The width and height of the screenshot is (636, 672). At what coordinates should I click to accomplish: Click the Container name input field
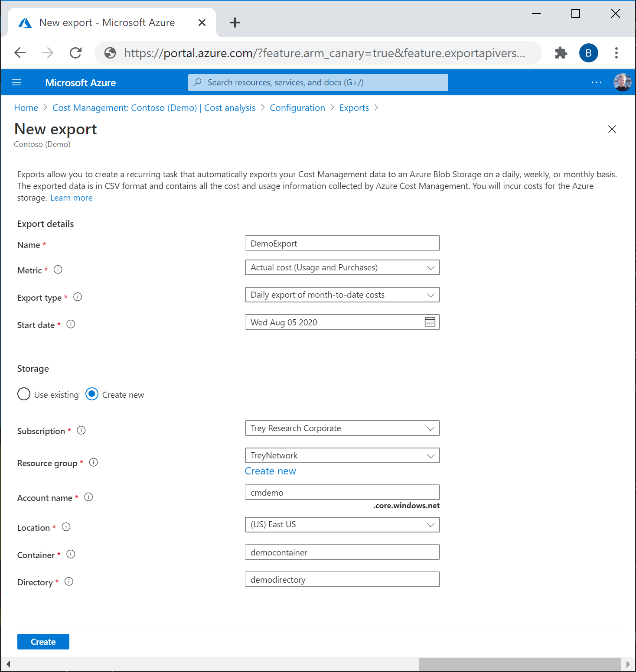click(342, 552)
